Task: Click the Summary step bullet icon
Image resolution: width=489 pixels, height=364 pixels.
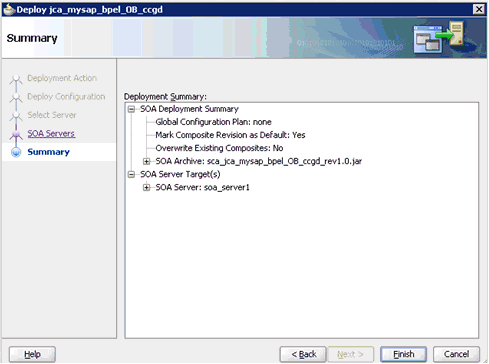Action: coord(16,152)
